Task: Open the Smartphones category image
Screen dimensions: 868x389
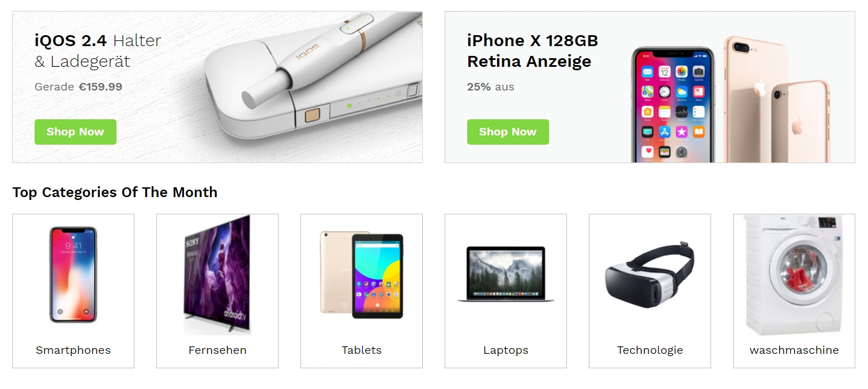Action: click(73, 275)
